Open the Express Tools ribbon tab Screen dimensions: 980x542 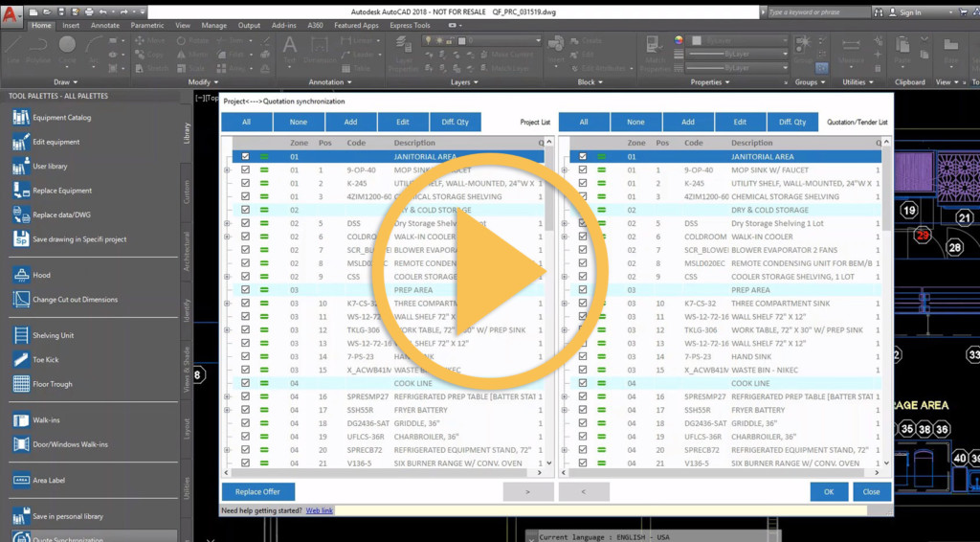point(410,26)
